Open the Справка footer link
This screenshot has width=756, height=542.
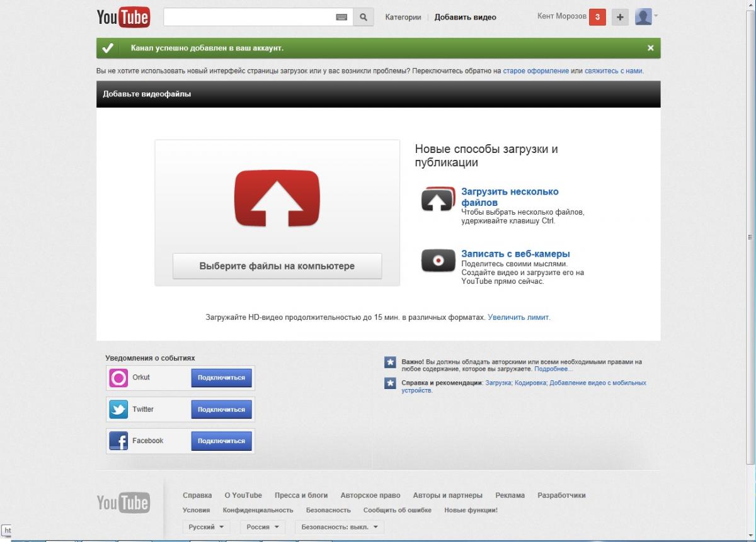[197, 495]
